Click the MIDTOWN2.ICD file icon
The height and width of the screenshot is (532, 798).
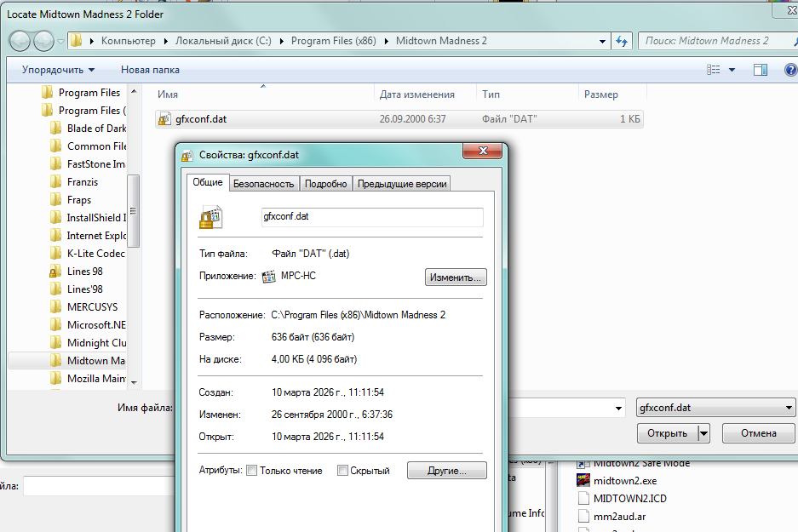coord(583,499)
